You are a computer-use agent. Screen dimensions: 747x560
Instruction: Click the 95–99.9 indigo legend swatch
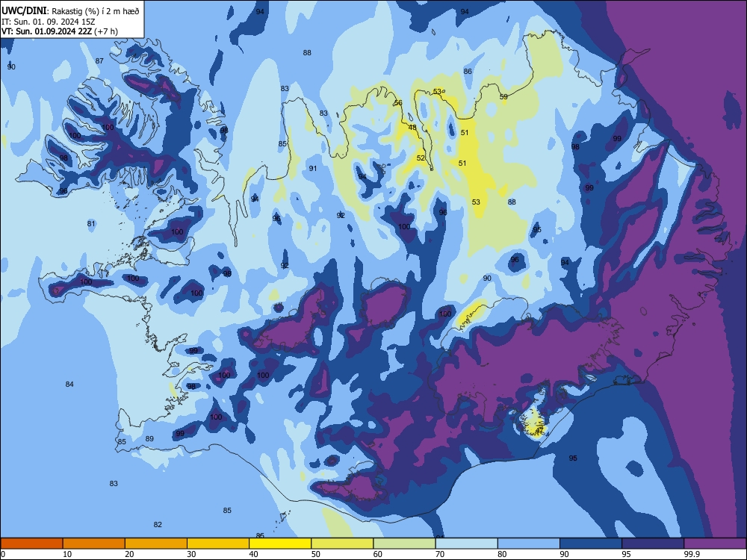click(x=653, y=544)
